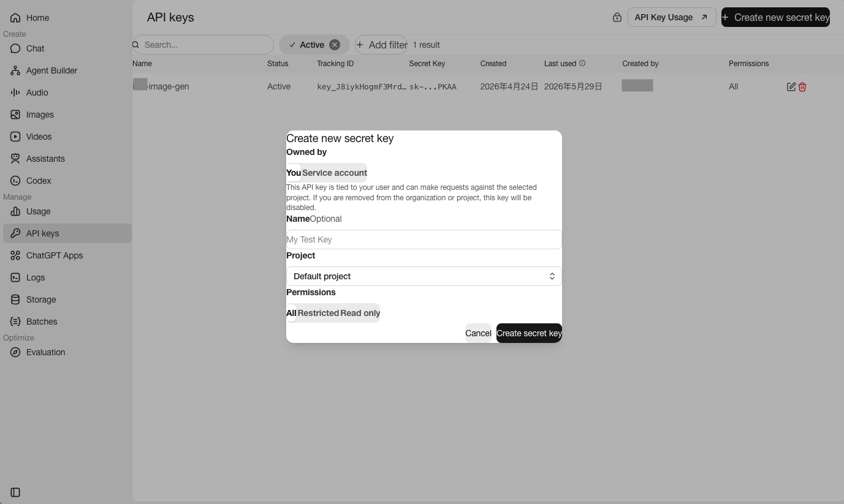Open the Agent Builder icon
844x504 pixels.
point(15,70)
